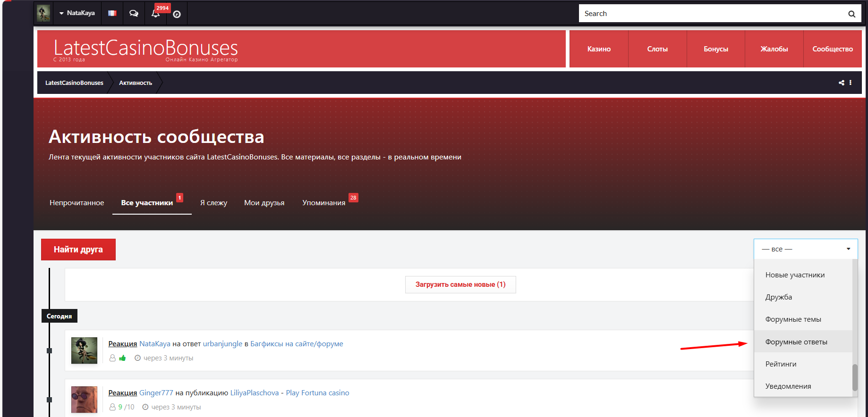Viewport: 868px width, 417px height.
Task: Expand the NataKaya user menu
Action: [77, 13]
